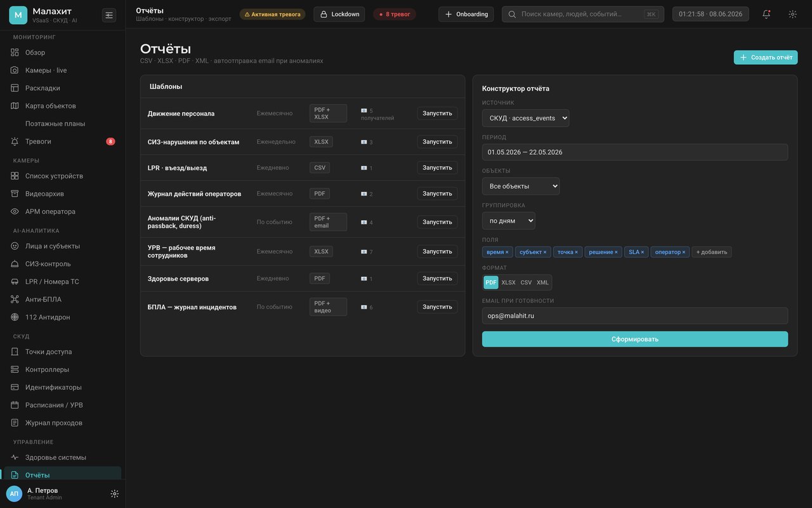Screen dimensions: 812x508
Task: Run the Здоровье серверов template
Action: [x=437, y=278]
